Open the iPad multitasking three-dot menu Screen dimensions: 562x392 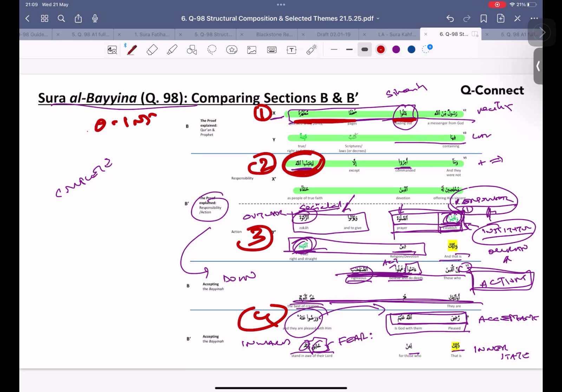[281, 5]
